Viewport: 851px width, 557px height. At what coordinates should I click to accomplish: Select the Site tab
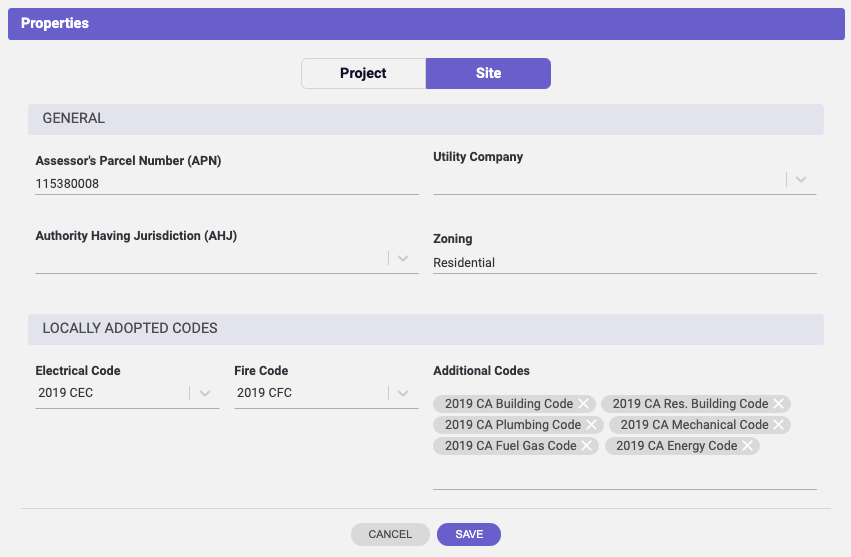point(488,73)
